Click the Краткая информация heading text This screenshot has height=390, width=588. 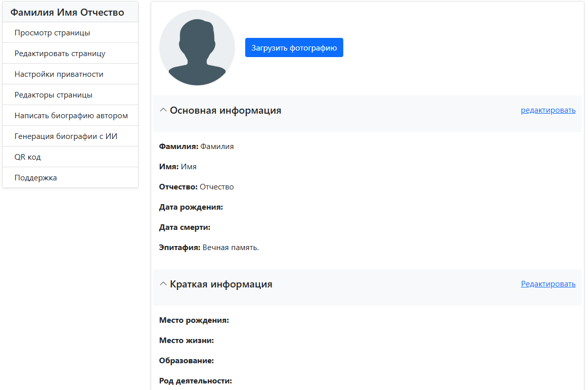click(221, 284)
